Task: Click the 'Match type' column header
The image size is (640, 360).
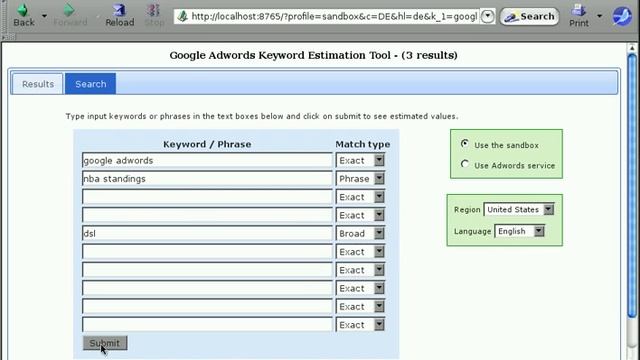Action: [362, 144]
